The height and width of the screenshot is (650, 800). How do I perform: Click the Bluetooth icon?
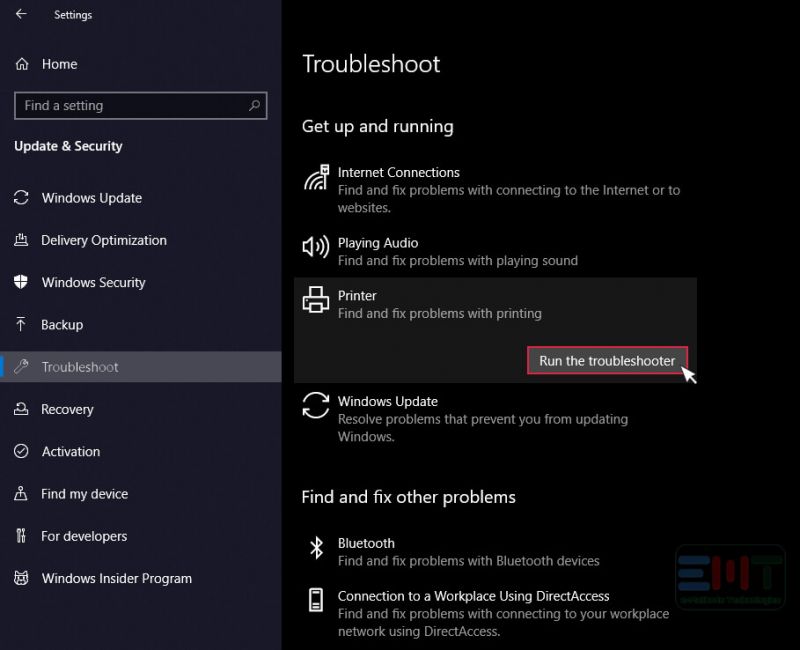[316, 547]
